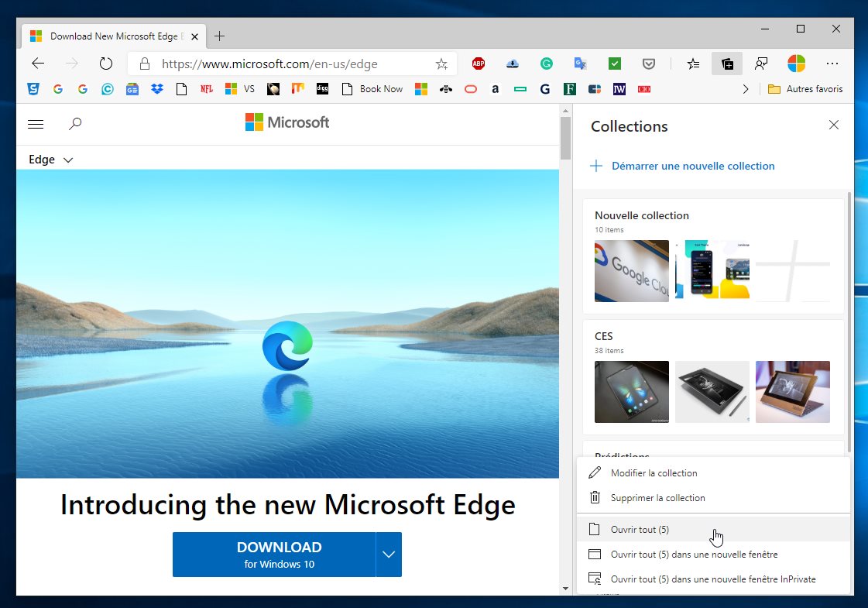
Task: Click the page vertical scrollbar thumb
Action: (565, 138)
